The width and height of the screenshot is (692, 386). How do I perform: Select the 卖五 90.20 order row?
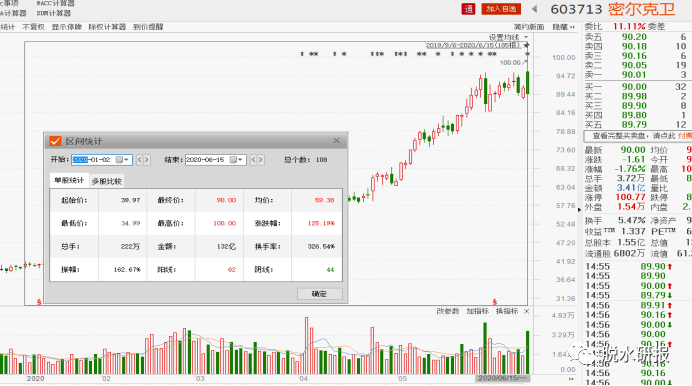point(636,37)
